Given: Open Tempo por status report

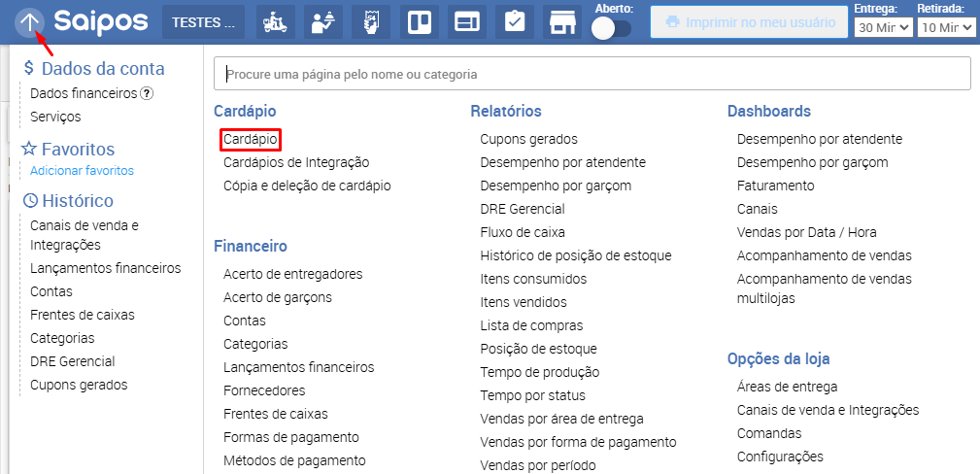Looking at the screenshot, I should (x=532, y=396).
